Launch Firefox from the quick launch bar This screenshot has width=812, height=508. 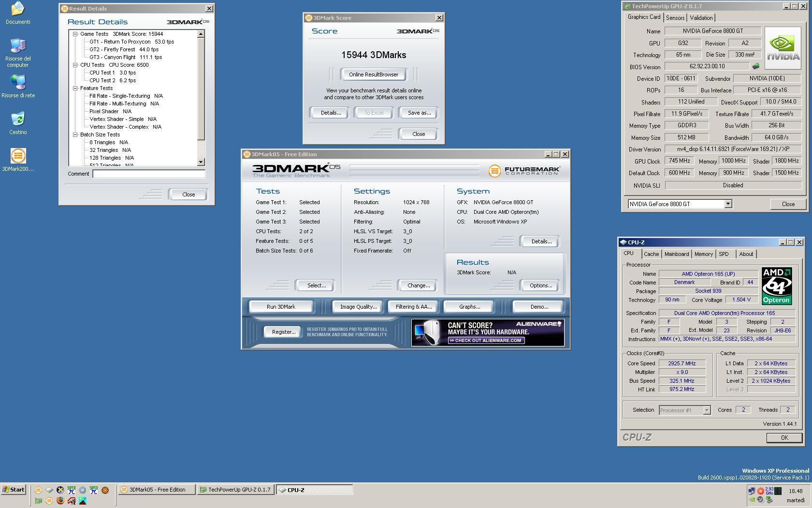60,501
